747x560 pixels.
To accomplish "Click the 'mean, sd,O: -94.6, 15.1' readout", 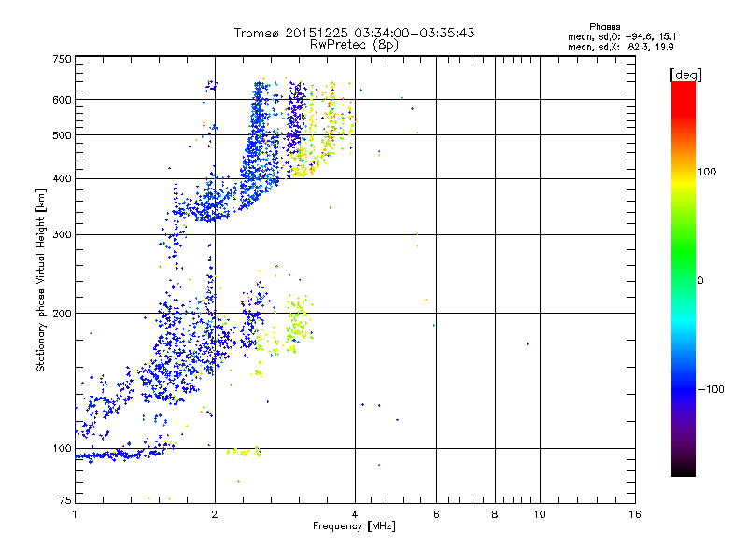I will [622, 36].
